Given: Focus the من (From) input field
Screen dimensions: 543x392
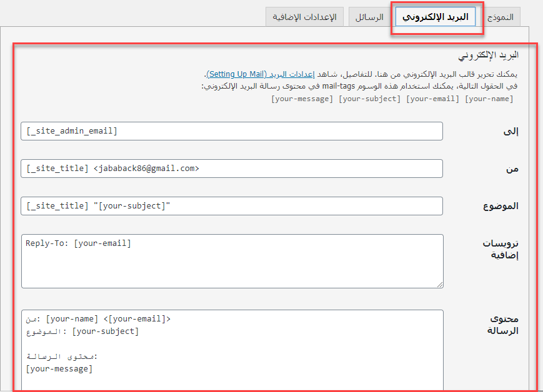Looking at the screenshot, I should pos(232,169).
